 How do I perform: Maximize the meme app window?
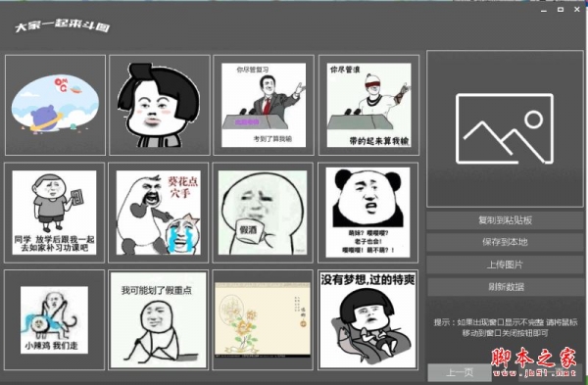(561, 10)
